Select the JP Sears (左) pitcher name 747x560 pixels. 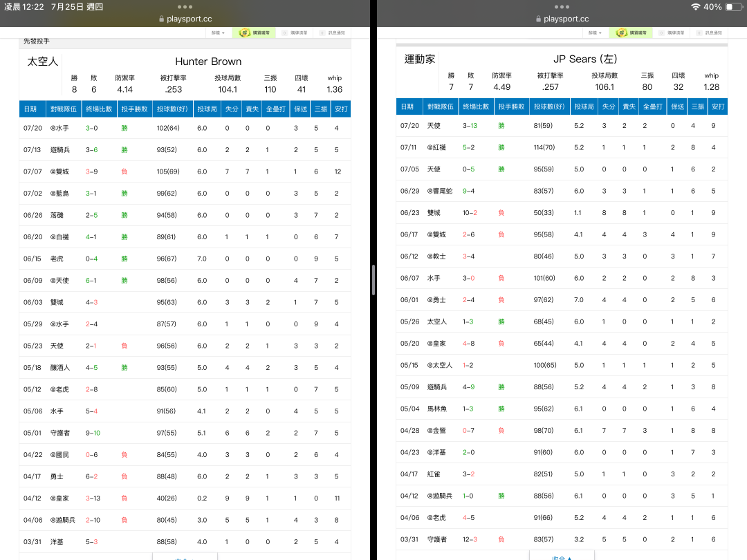[585, 59]
